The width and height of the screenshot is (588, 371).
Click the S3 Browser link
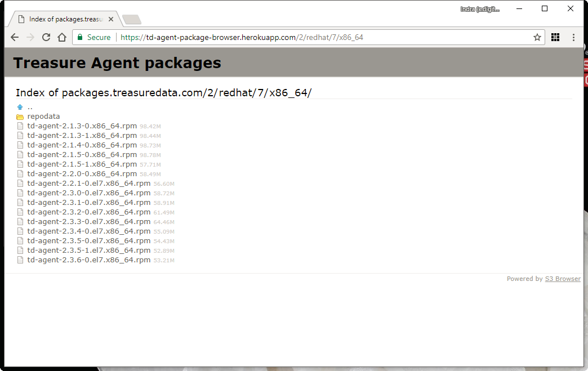(563, 278)
